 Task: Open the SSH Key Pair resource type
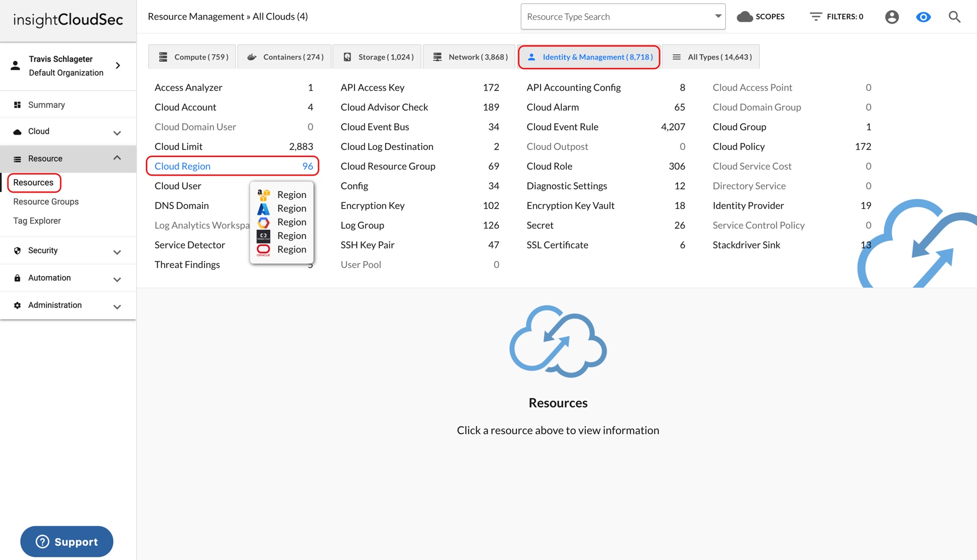click(420, 245)
